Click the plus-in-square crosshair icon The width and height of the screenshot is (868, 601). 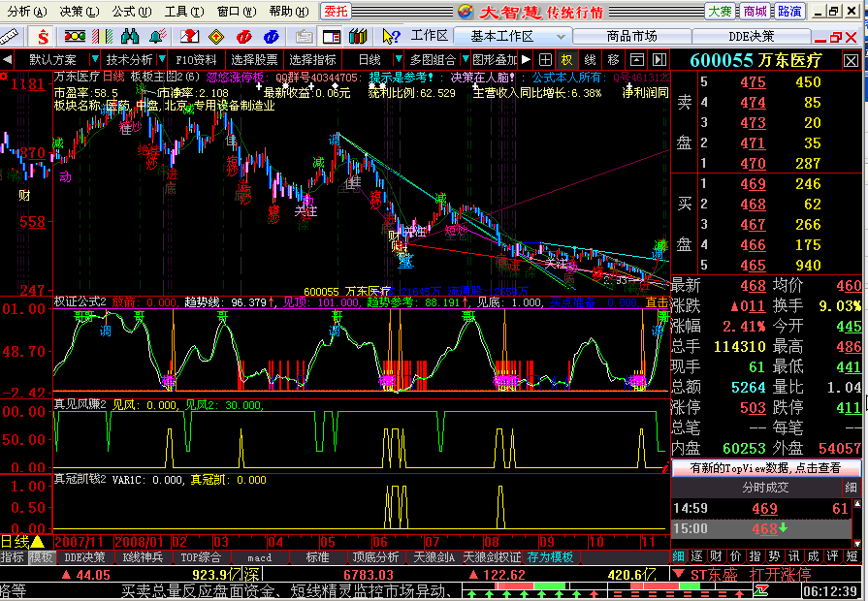pyautogui.click(x=545, y=59)
